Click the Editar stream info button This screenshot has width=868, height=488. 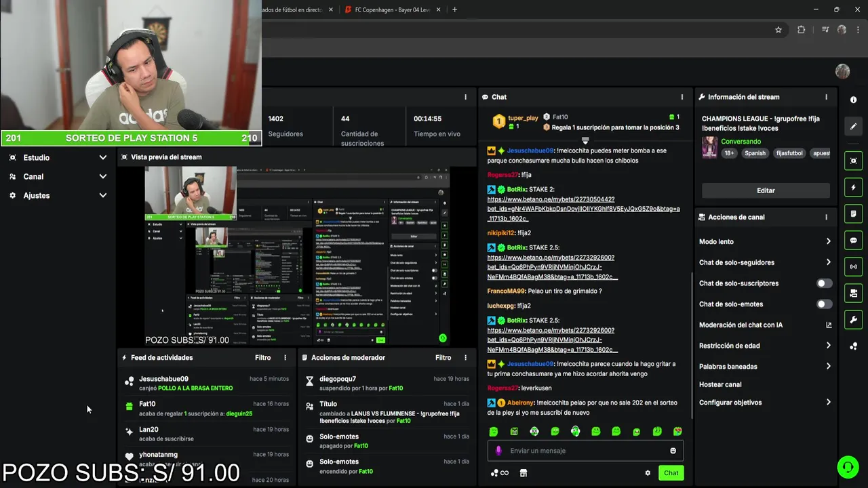766,190
